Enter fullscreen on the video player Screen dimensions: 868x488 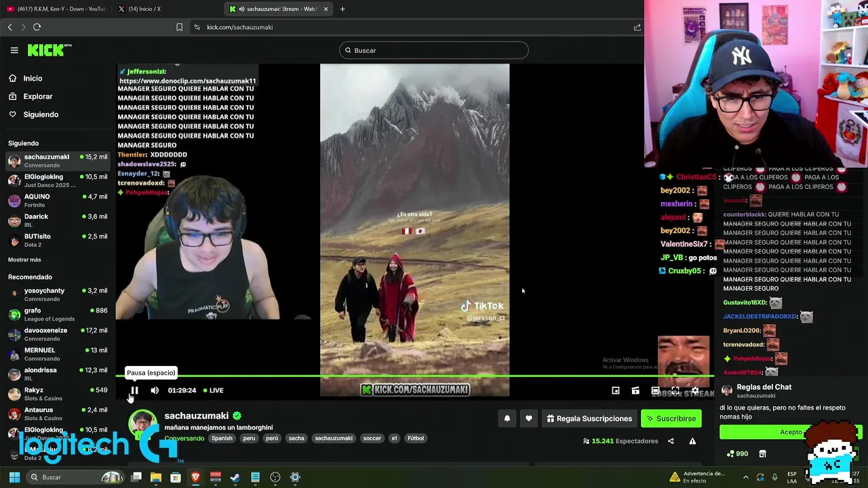[675, 390]
